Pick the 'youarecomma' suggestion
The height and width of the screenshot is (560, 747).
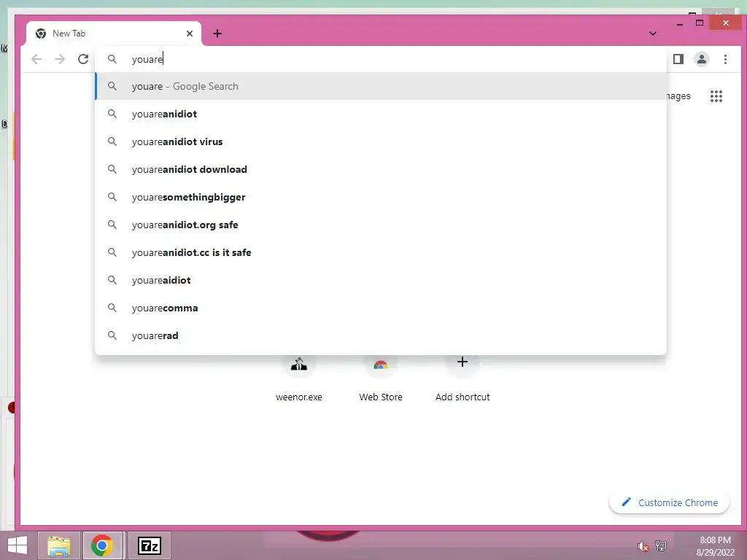click(x=381, y=308)
